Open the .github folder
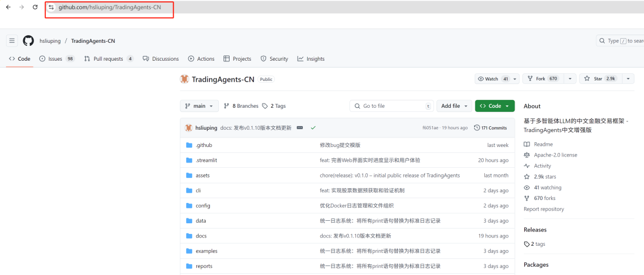 (204, 145)
